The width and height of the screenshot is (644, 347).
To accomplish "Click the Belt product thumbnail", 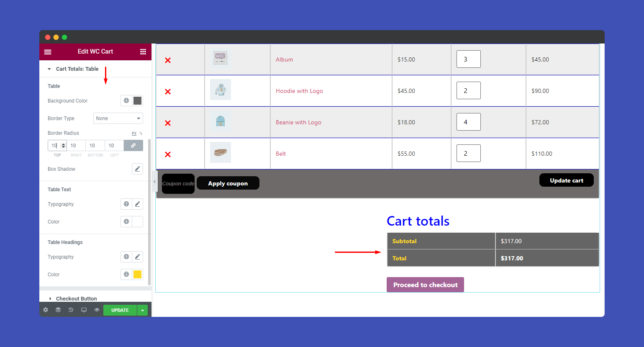I will point(221,152).
